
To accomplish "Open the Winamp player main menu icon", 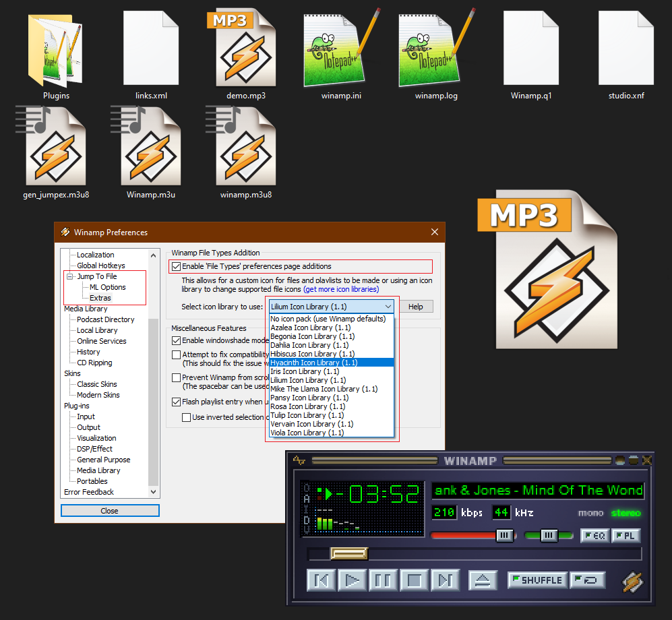I will tap(299, 460).
